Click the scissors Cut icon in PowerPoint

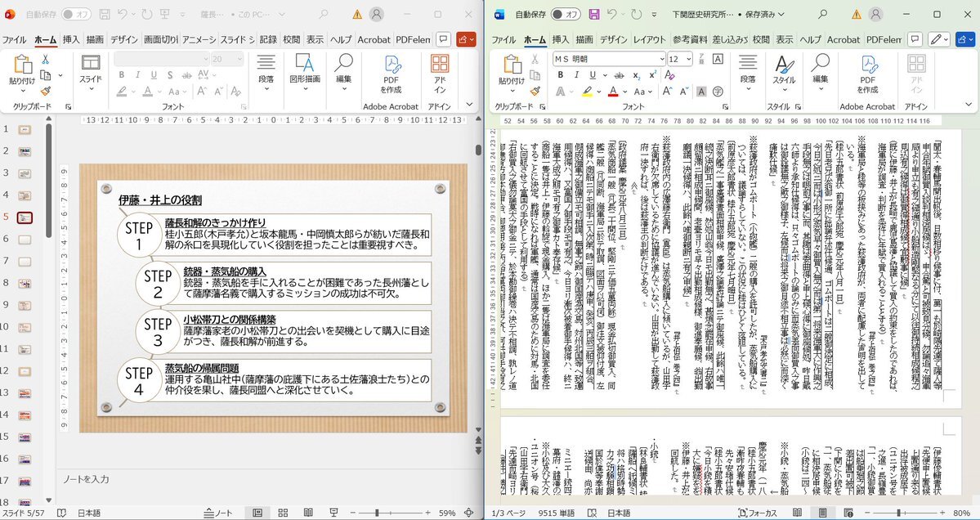pos(46,60)
